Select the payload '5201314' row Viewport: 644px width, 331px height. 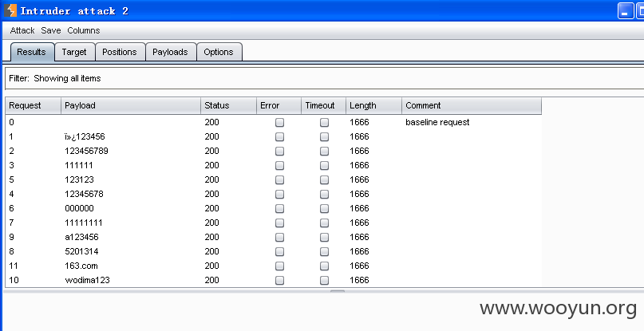click(274, 252)
